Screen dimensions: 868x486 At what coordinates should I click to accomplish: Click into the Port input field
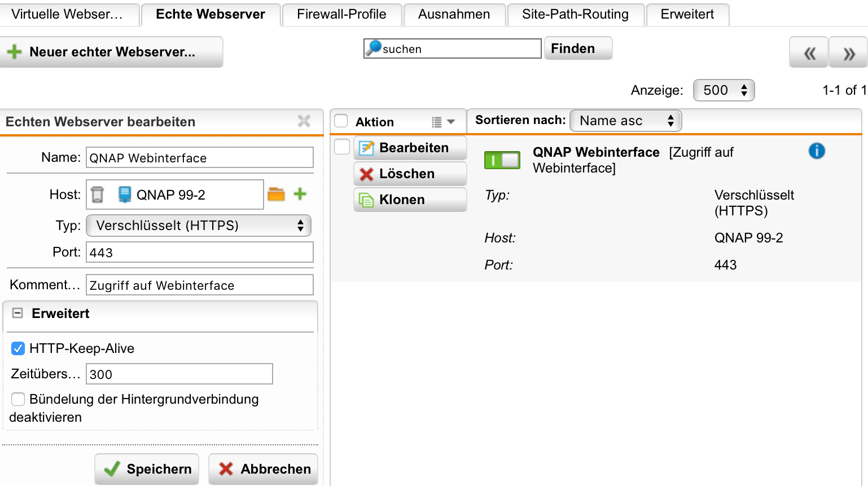[199, 253]
